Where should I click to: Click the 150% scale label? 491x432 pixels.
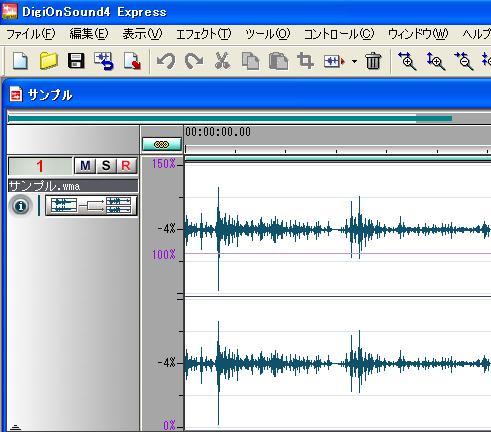pyautogui.click(x=164, y=163)
